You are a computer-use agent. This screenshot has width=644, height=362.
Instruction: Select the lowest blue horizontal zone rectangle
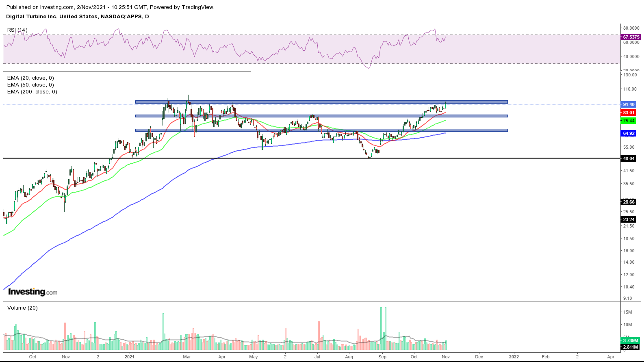click(x=321, y=130)
